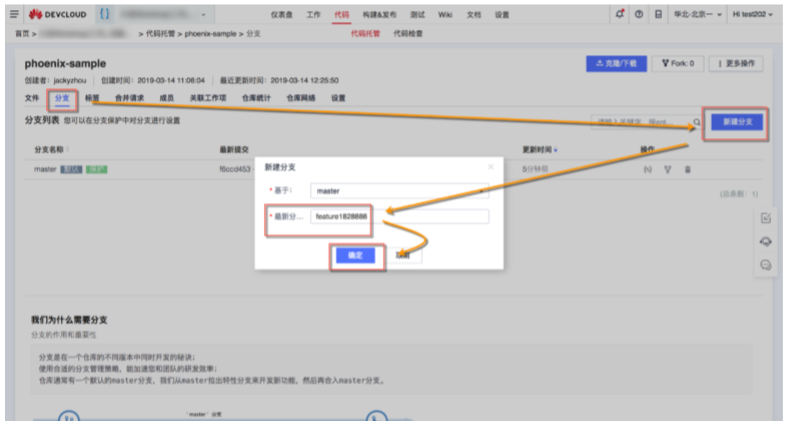The width and height of the screenshot is (787, 421).
Task: Go to the 仪表盘 top navigation tab
Action: pos(282,15)
